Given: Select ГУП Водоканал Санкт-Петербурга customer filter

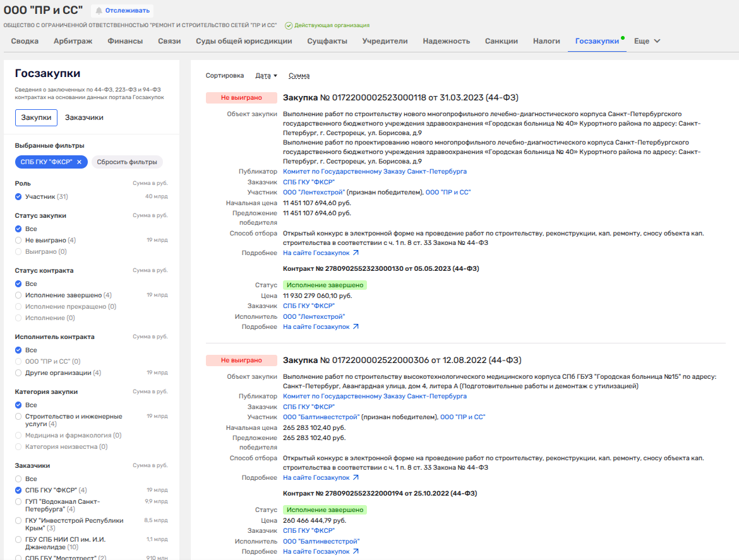Looking at the screenshot, I should tap(19, 501).
